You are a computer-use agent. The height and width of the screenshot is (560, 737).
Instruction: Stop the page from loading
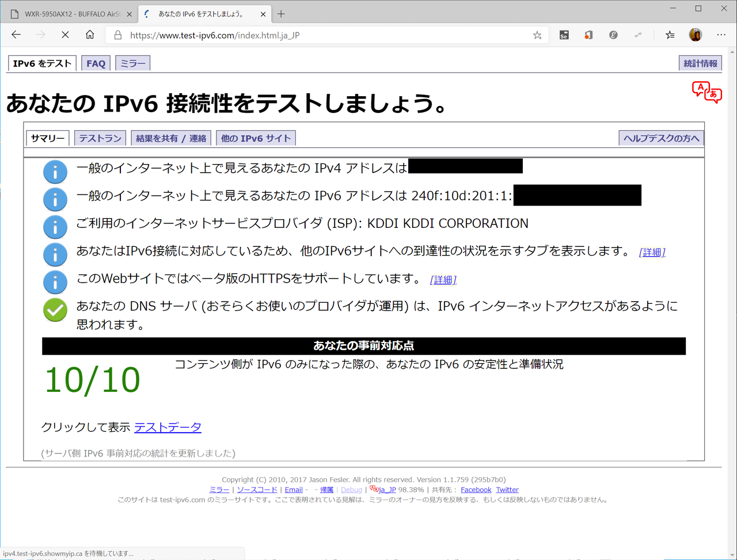pos(65,35)
